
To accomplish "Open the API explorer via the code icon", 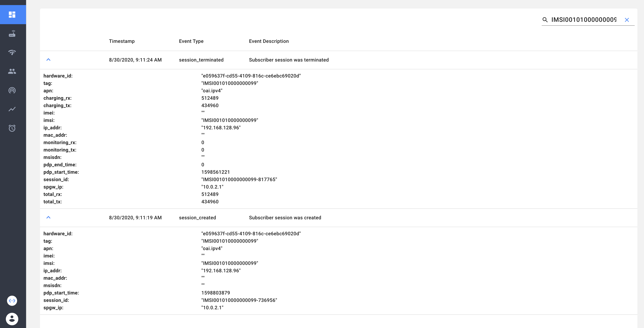I will pos(12,301).
